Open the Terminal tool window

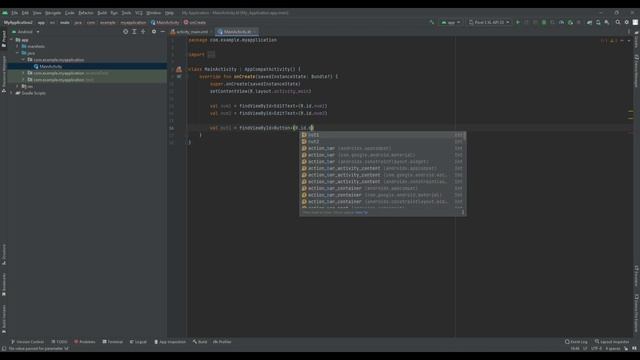coord(113,342)
